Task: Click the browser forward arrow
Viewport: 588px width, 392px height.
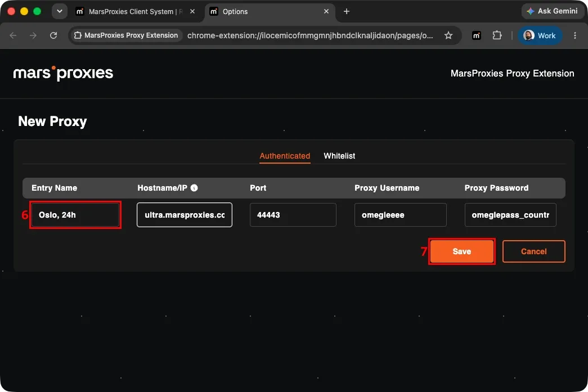Action: (x=33, y=35)
